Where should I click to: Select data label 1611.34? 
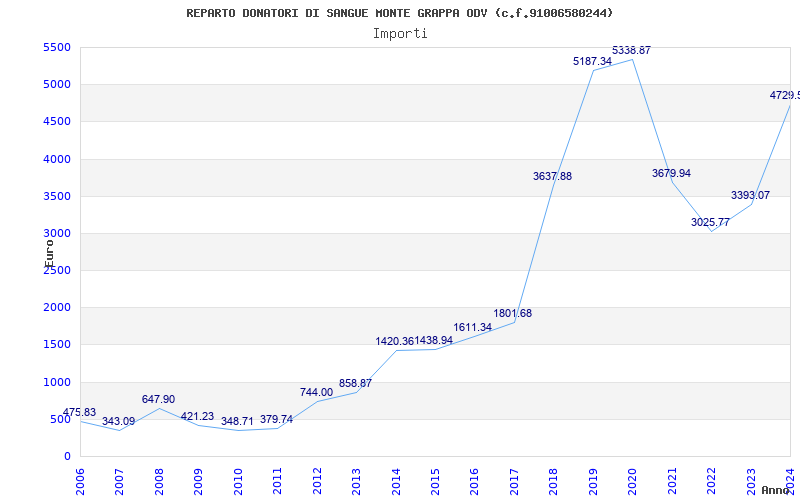pos(473,328)
